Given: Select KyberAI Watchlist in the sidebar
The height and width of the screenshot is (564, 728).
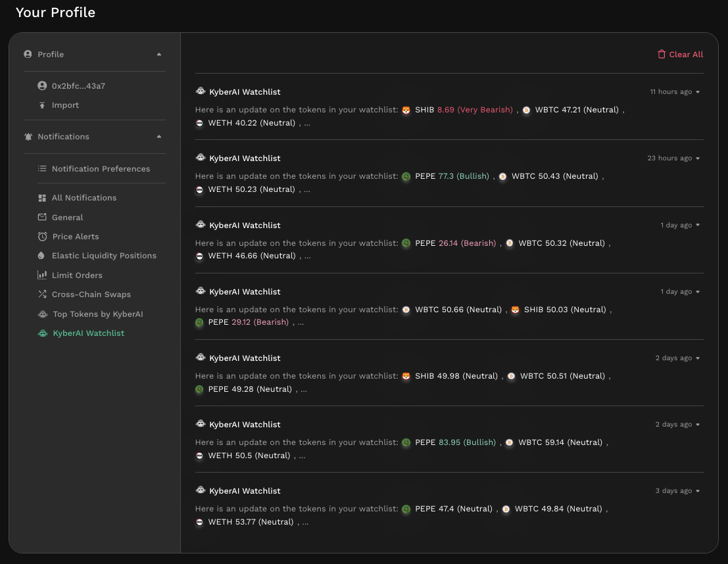Looking at the screenshot, I should pos(88,333).
